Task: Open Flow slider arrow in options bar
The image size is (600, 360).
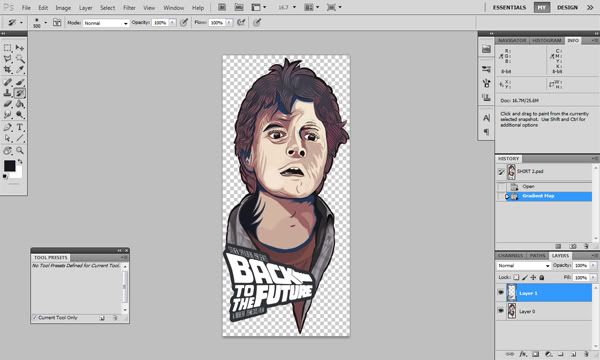Action: (228, 23)
